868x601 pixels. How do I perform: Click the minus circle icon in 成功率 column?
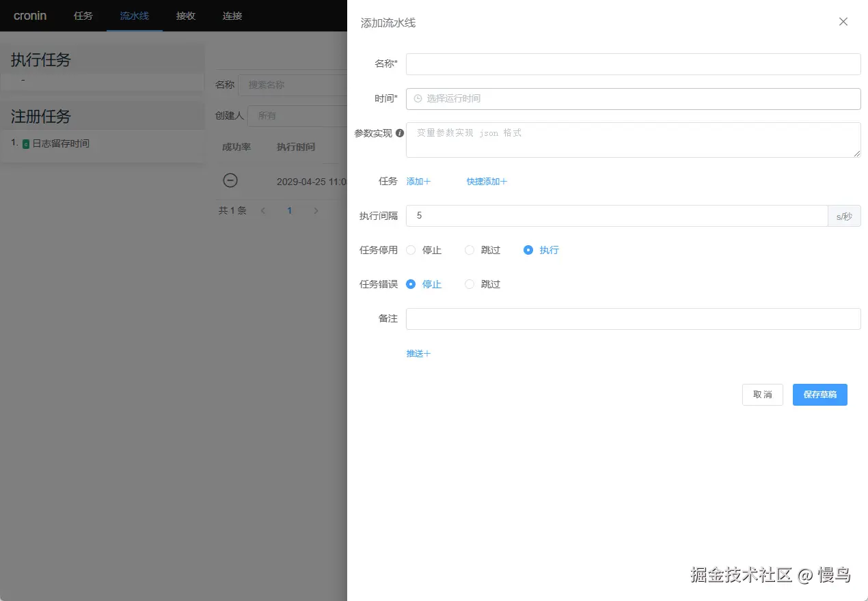tap(231, 180)
